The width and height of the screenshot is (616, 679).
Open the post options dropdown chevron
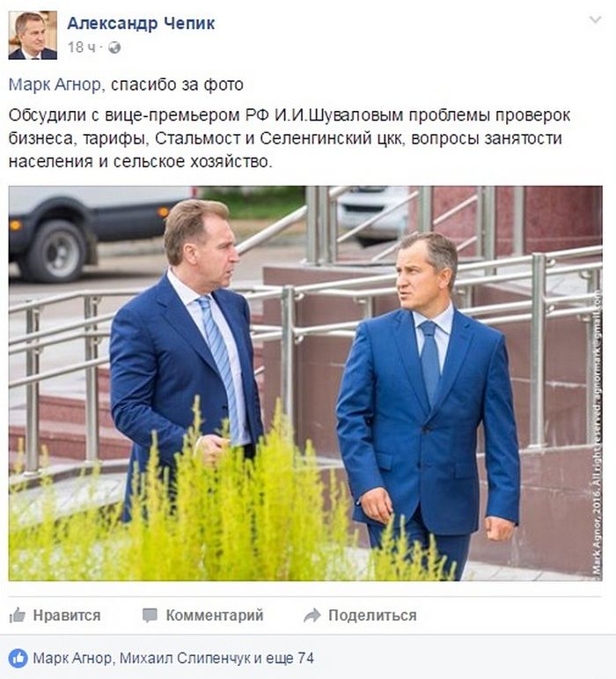pos(596,20)
